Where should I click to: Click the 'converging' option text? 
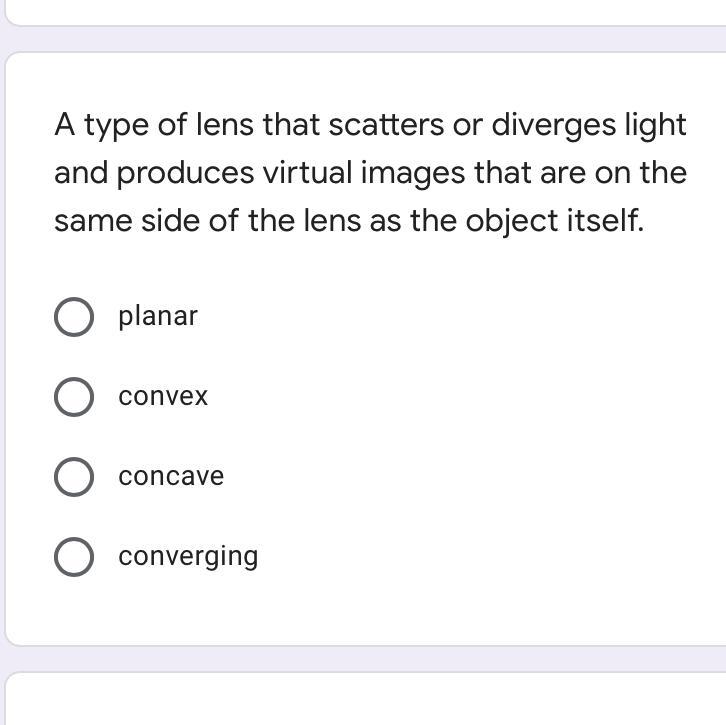click(188, 557)
